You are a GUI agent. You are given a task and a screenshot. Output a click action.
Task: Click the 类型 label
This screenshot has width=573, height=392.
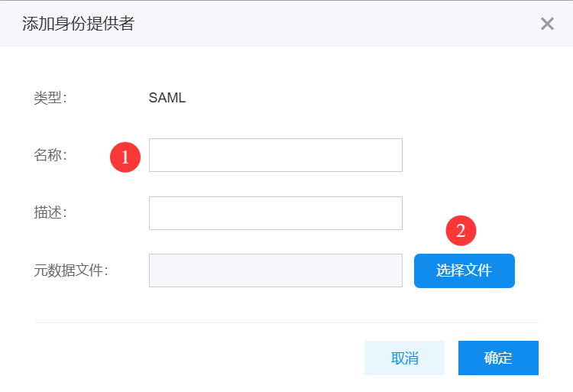(x=50, y=98)
